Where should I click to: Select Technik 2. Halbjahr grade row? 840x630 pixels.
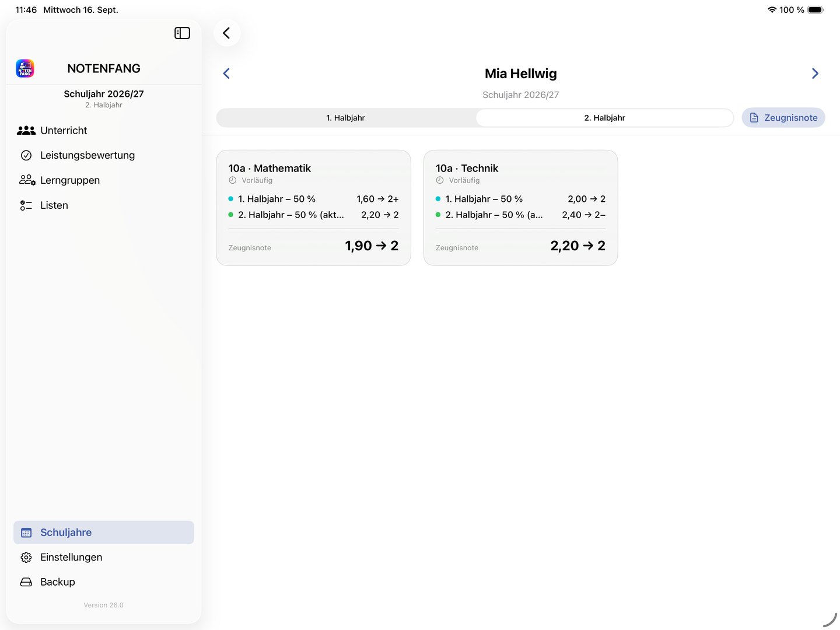521,215
